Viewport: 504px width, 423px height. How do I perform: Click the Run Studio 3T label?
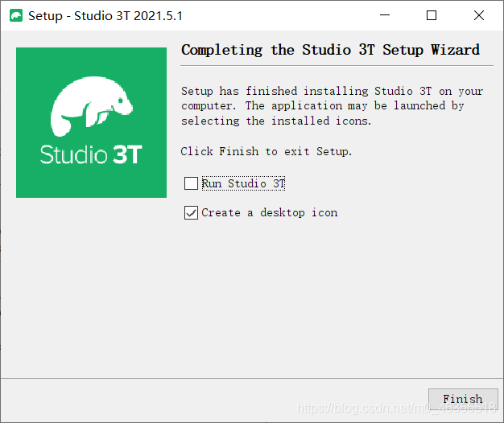[243, 183]
